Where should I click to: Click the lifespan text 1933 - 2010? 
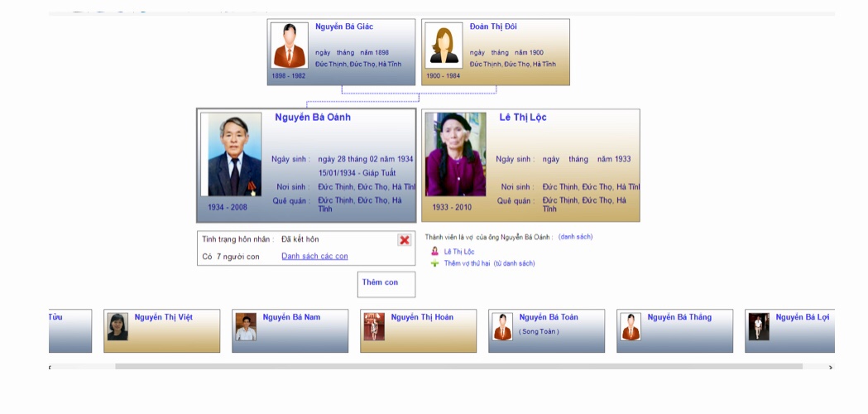pos(453,207)
